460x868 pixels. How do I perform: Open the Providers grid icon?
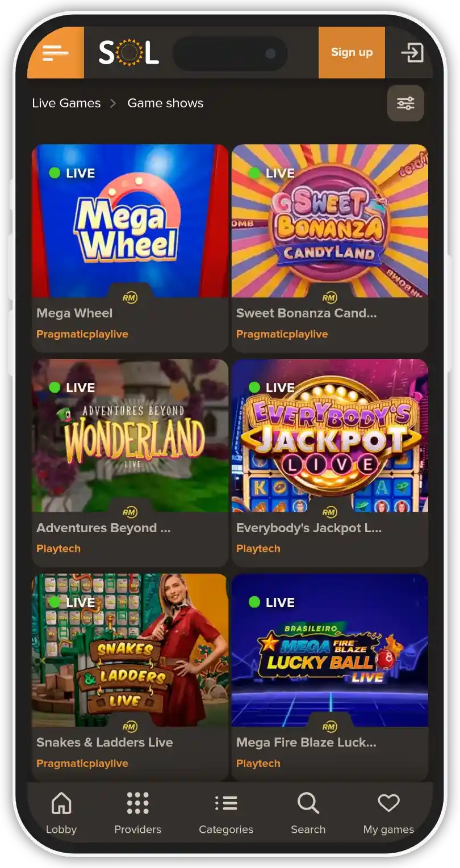(138, 803)
